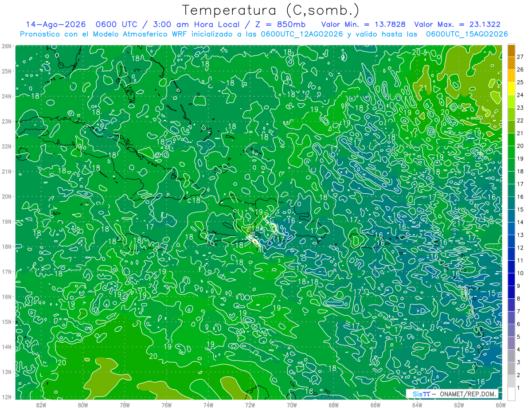Click the '76W' longitude axis label
The image size is (532, 411).
[166, 404]
